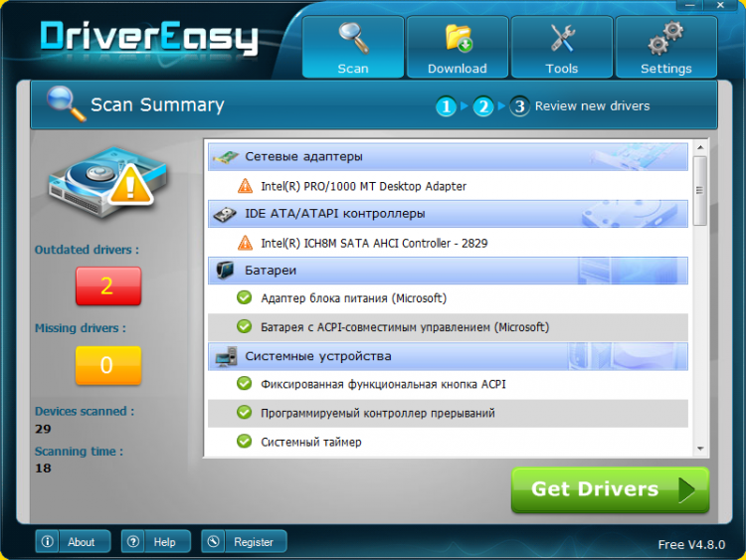The height and width of the screenshot is (560, 746).
Task: Click the Register button
Action: pyautogui.click(x=244, y=541)
